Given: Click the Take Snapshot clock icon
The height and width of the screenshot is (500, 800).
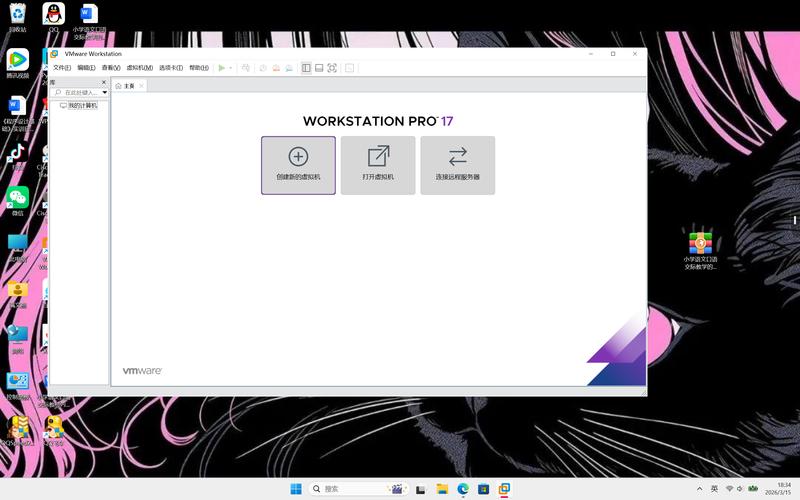Looking at the screenshot, I should (263, 68).
